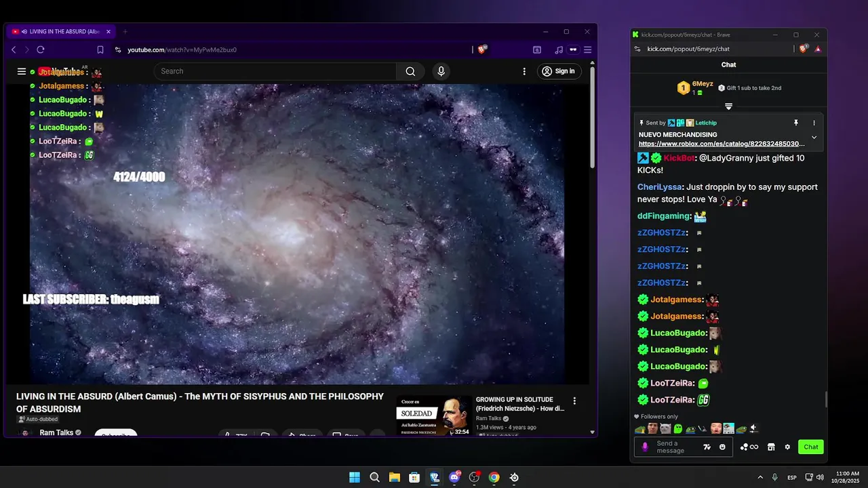Open YouTube settings three-dot menu
Viewport: 868px width, 488px height.
pos(524,71)
